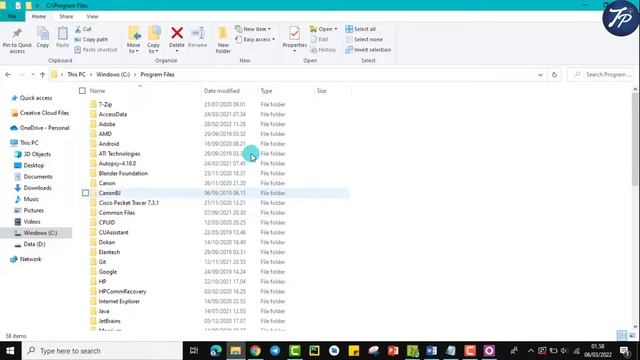Open Google Chrome from taskbar
Screen dimensions: 640x360
[255, 351]
